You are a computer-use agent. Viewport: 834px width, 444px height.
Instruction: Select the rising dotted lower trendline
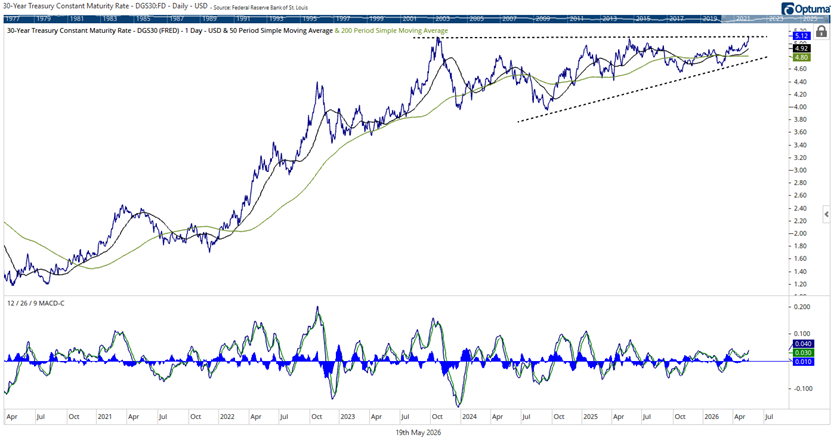[x=643, y=89]
